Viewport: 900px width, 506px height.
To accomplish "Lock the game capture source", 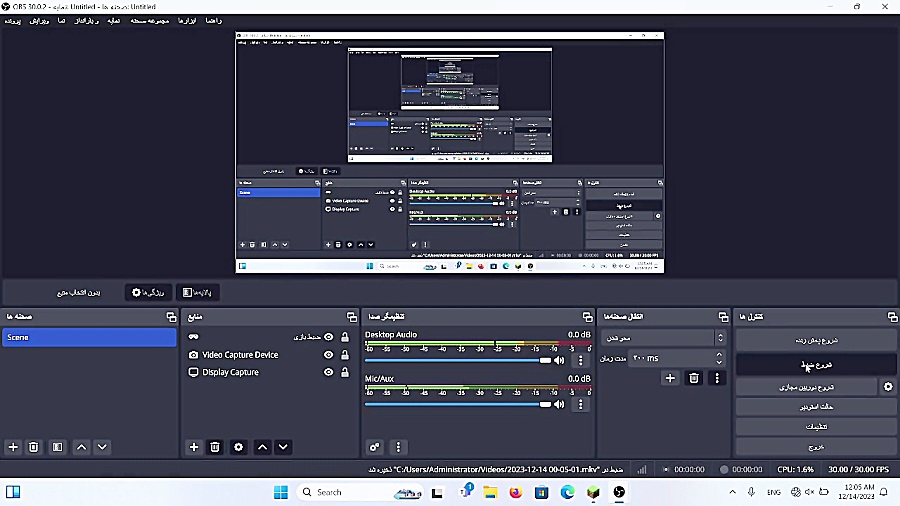I will click(345, 337).
